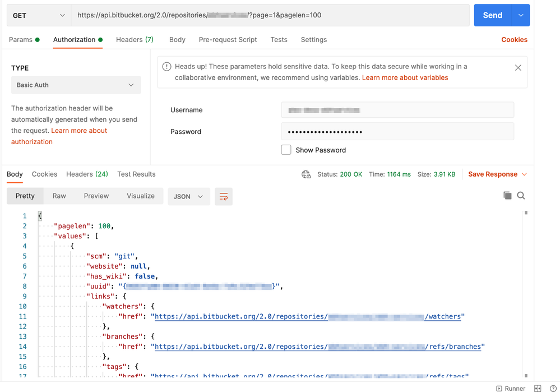This screenshot has height=392, width=560.
Task: Click the request URL field
Action: 270,15
